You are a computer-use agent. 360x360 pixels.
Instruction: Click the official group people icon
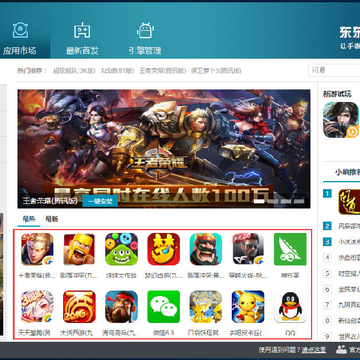pyautogui.click(x=341, y=350)
